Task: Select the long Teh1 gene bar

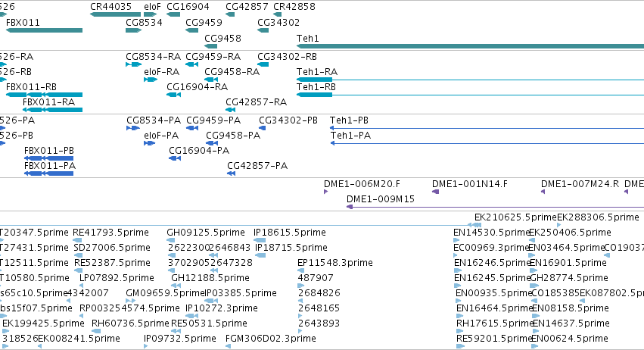Action: tap(470, 46)
